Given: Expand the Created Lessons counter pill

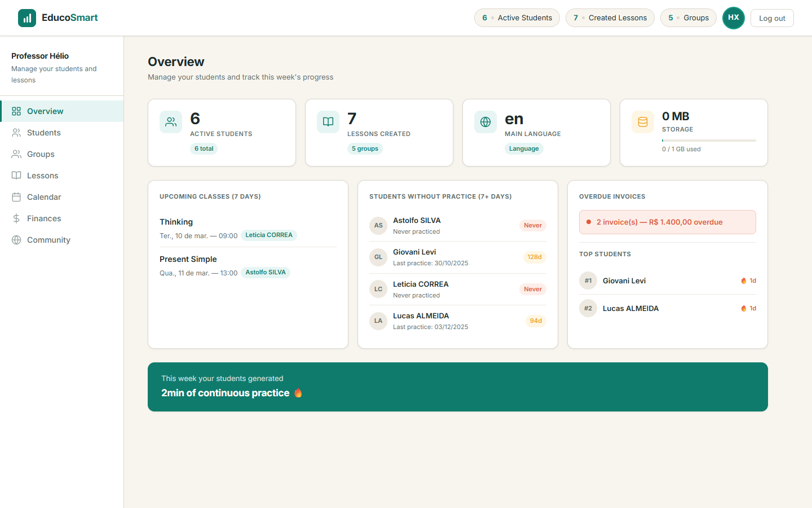Looking at the screenshot, I should click(610, 17).
